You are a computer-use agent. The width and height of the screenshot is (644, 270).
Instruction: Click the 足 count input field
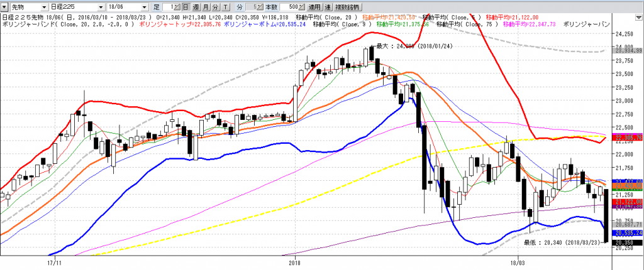click(x=167, y=6)
